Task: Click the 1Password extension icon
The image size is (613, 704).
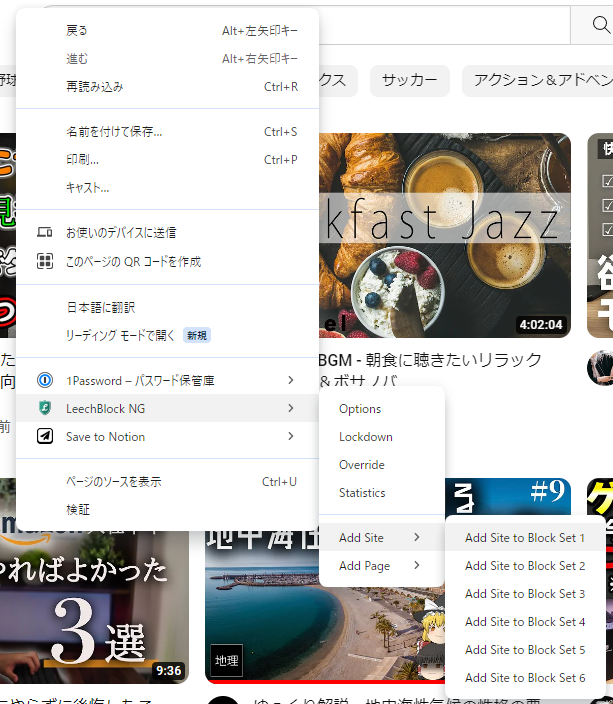Action: click(x=45, y=380)
